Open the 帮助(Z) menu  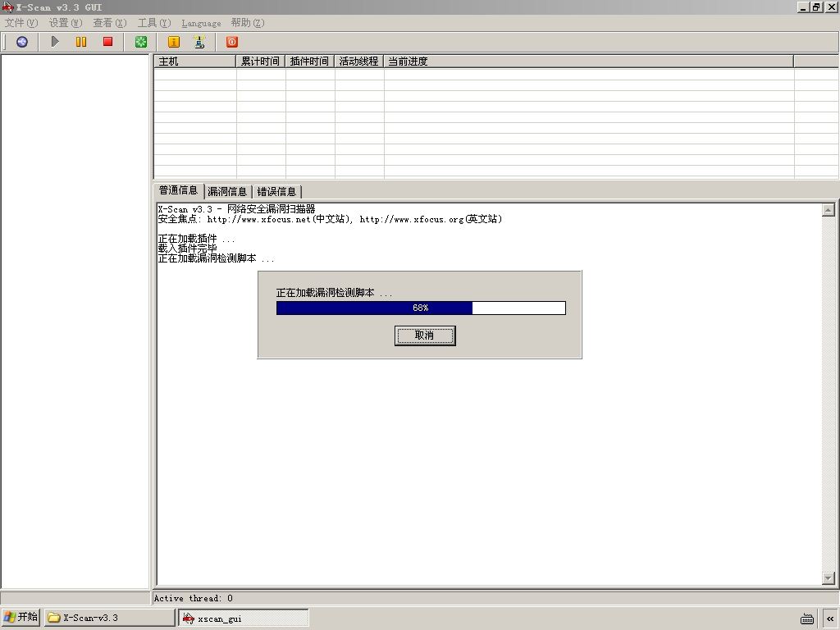[248, 23]
